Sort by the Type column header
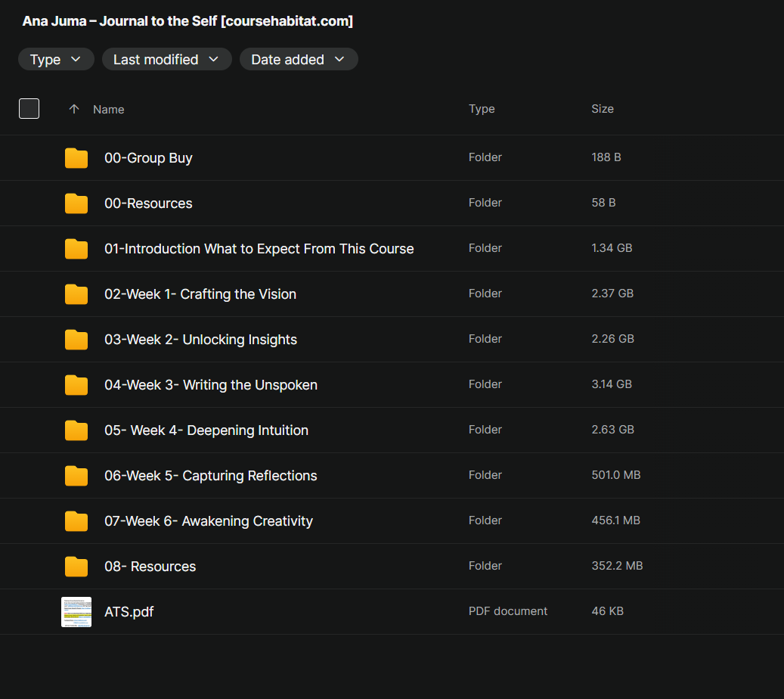Screen dimensions: 784x699 [482, 109]
